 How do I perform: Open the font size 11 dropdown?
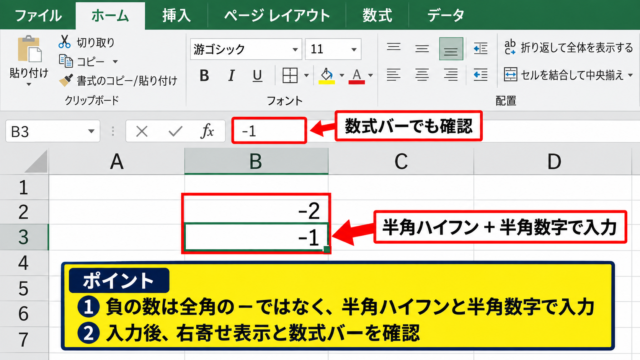354,49
